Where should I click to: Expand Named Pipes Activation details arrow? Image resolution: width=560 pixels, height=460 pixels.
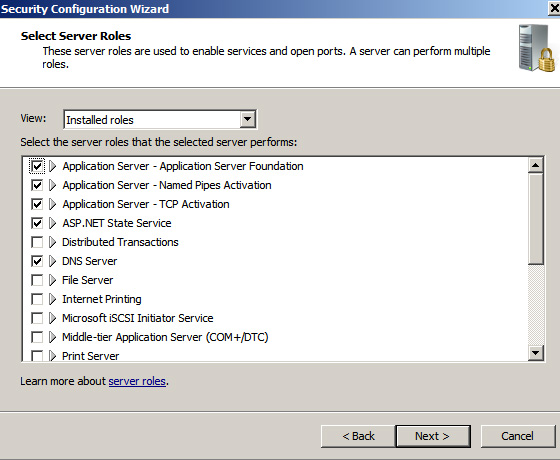(52, 185)
